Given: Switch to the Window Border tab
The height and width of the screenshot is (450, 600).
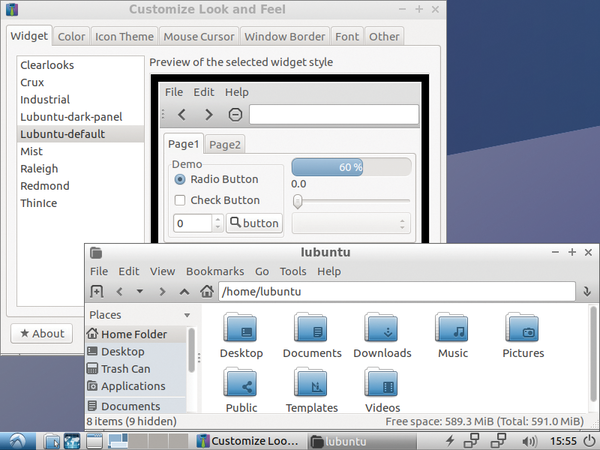Looking at the screenshot, I should (x=285, y=36).
